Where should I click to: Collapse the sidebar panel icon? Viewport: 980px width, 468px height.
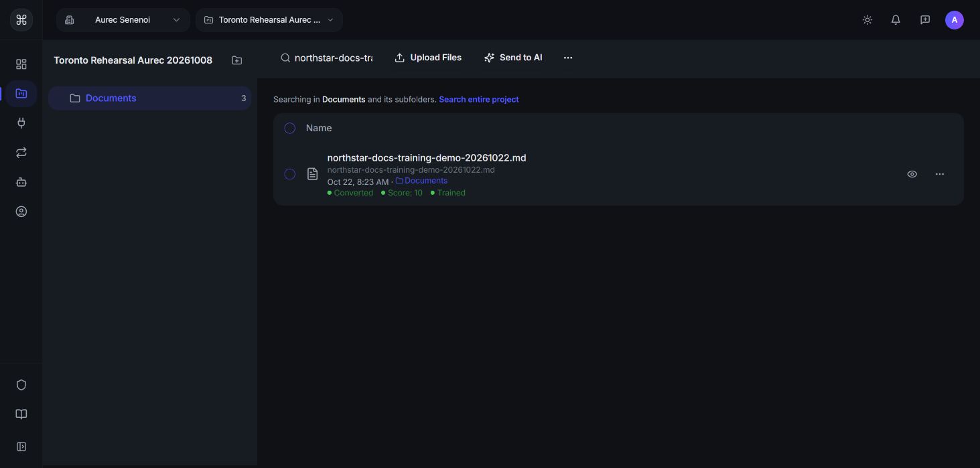point(21,447)
